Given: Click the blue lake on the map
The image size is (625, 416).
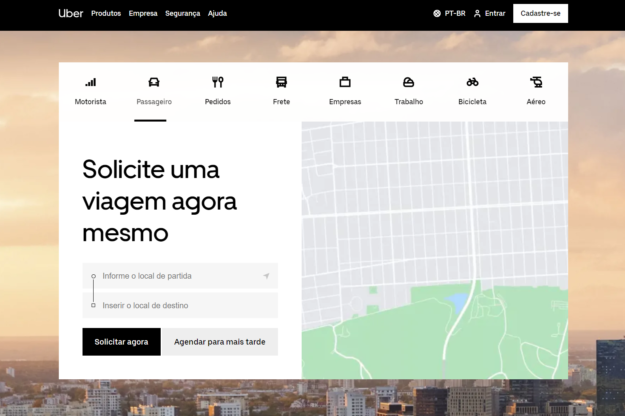Looking at the screenshot, I should [x=457, y=302].
